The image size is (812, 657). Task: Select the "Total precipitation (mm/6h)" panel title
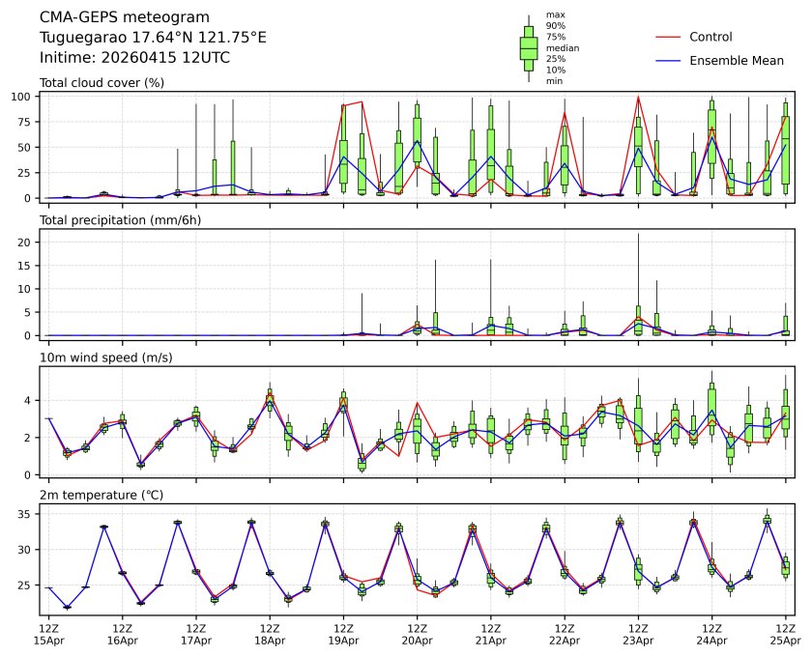pyautogui.click(x=122, y=220)
